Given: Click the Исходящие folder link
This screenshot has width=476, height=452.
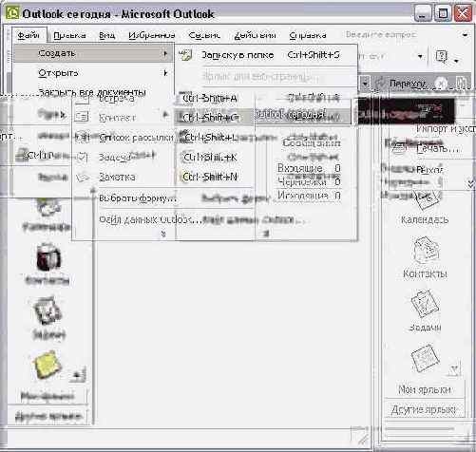Looking at the screenshot, I should pos(303,196).
